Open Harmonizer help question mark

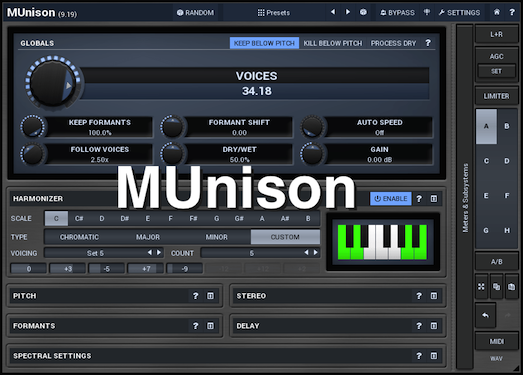[419, 199]
